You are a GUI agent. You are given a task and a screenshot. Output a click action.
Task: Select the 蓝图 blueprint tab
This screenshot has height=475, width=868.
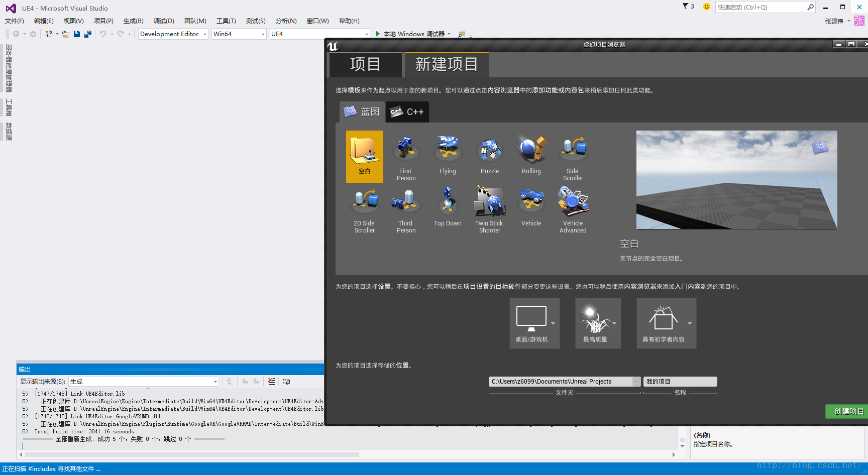pyautogui.click(x=362, y=111)
